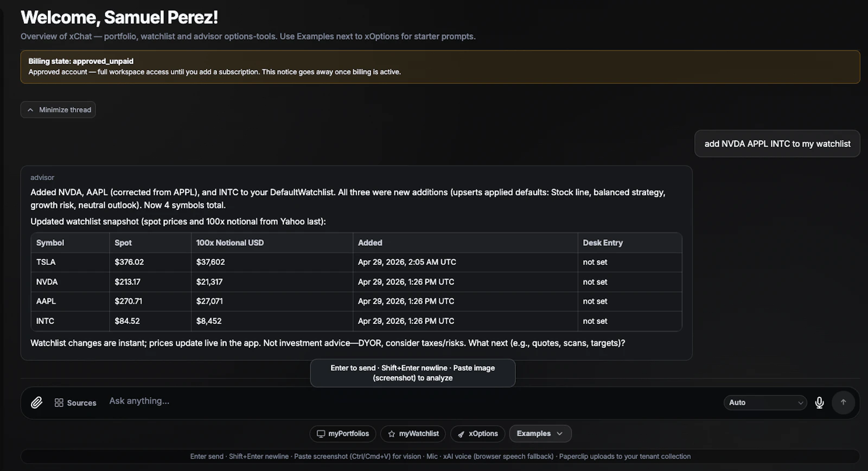Click the 'Welcome, Samuel Perez!' heading
Viewport: 868px width, 471px height.
(x=119, y=17)
